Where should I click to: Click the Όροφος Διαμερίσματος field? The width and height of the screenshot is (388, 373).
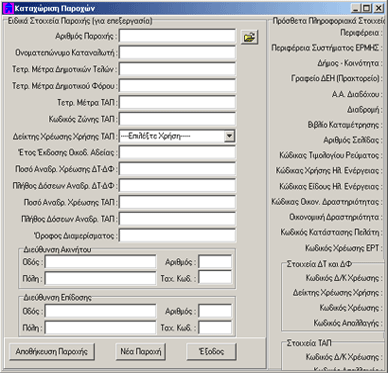pos(177,235)
